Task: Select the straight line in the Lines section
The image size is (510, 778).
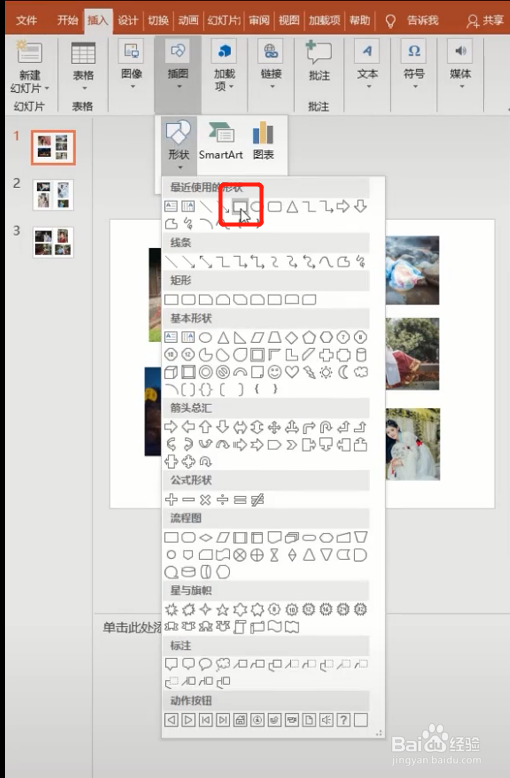Action: pos(171,261)
